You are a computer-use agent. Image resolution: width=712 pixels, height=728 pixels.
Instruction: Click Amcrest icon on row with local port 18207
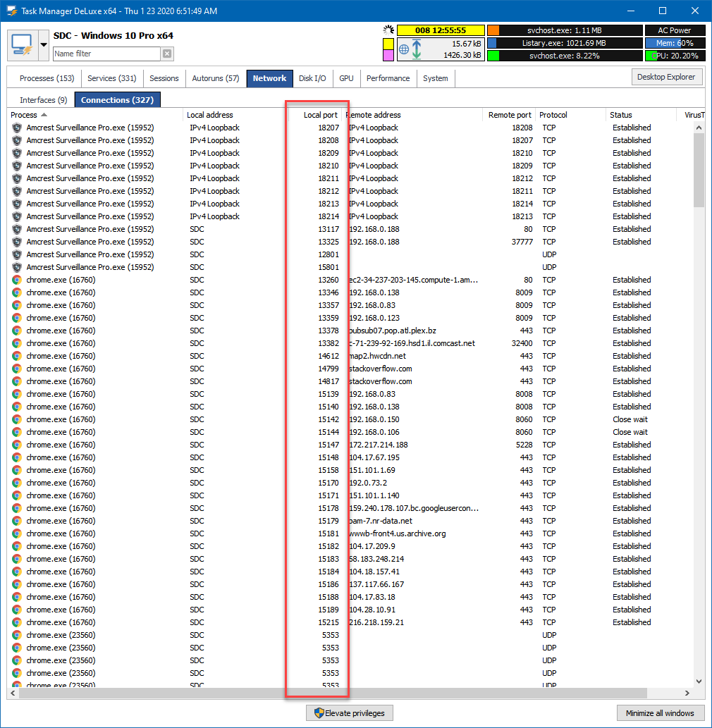17,128
